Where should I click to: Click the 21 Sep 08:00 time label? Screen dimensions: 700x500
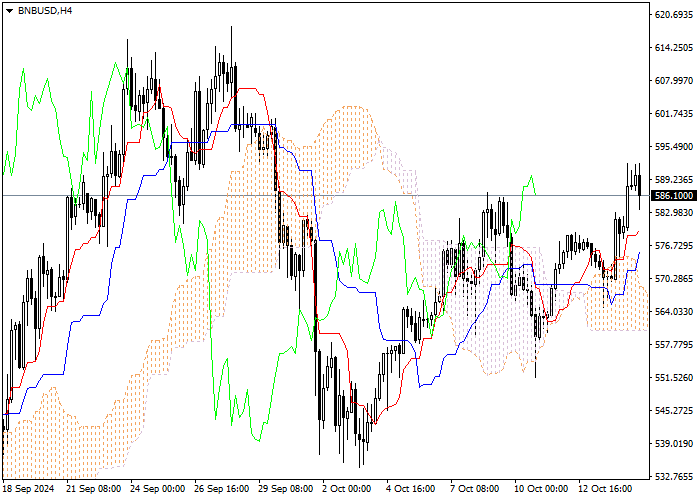tap(94, 489)
